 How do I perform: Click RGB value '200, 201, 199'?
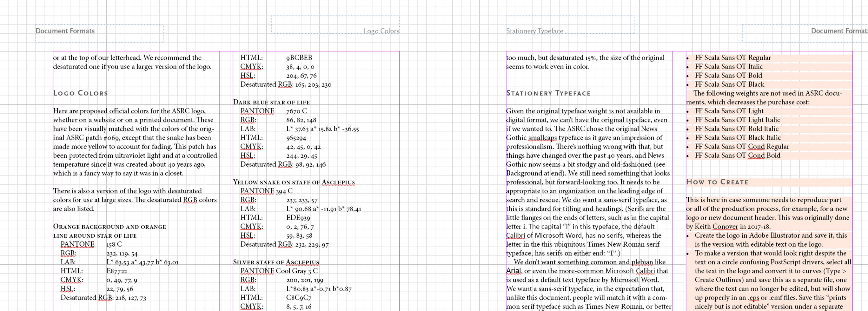pos(305,280)
